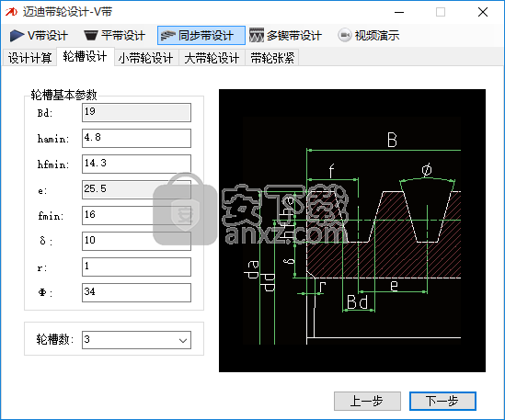This screenshot has height=420, width=505.
Task: Click the e field showing 25.5
Action: coord(136,189)
